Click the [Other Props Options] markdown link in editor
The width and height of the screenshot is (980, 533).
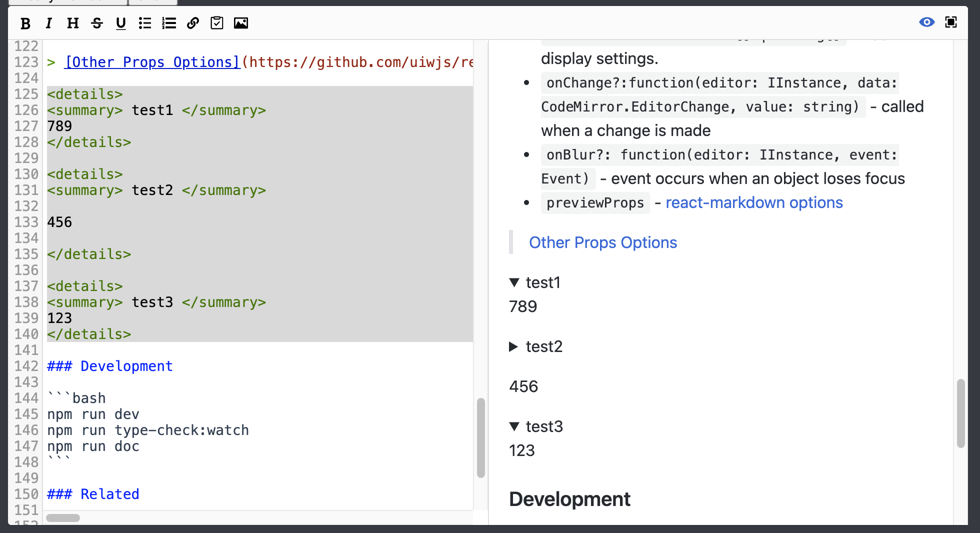[152, 62]
